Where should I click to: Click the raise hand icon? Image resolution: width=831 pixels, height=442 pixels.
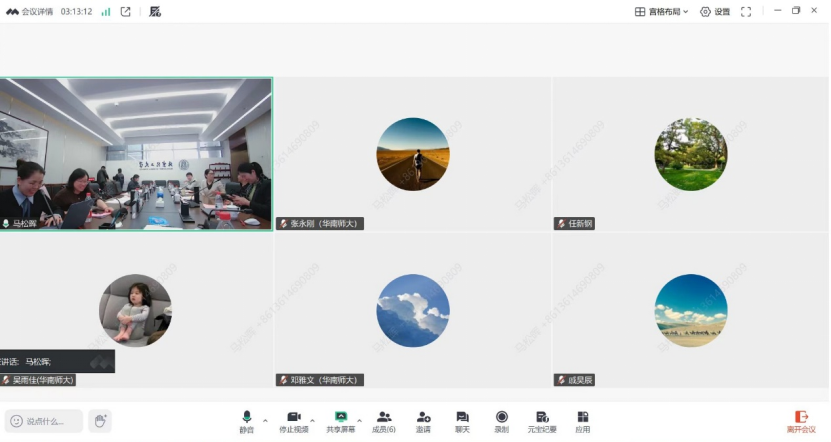click(x=100, y=421)
